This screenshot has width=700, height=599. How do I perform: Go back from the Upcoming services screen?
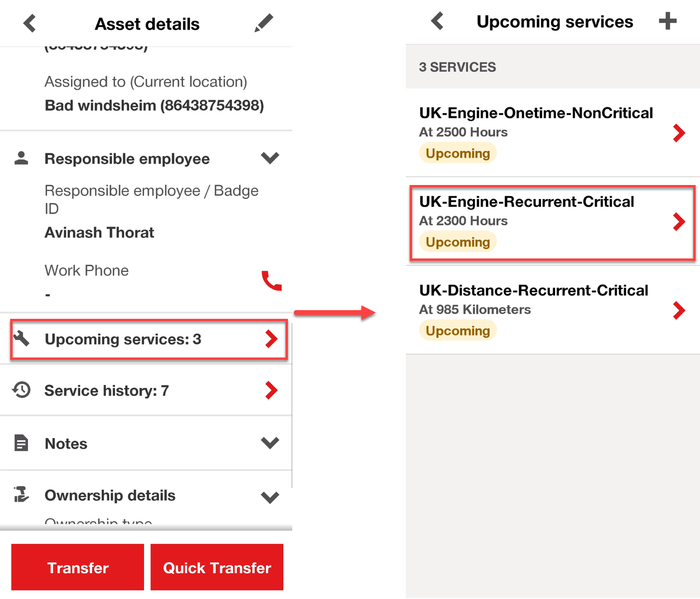coord(438,21)
